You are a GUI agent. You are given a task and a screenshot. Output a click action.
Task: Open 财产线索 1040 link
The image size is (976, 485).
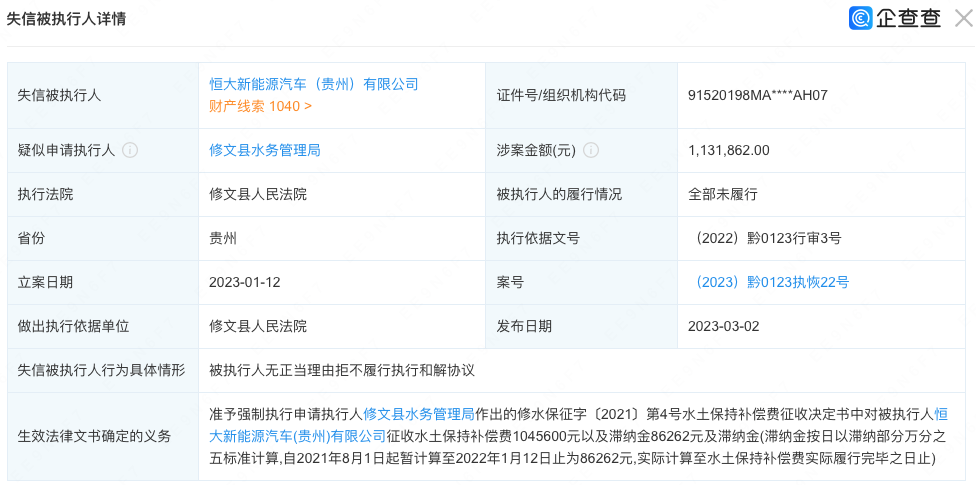261,106
